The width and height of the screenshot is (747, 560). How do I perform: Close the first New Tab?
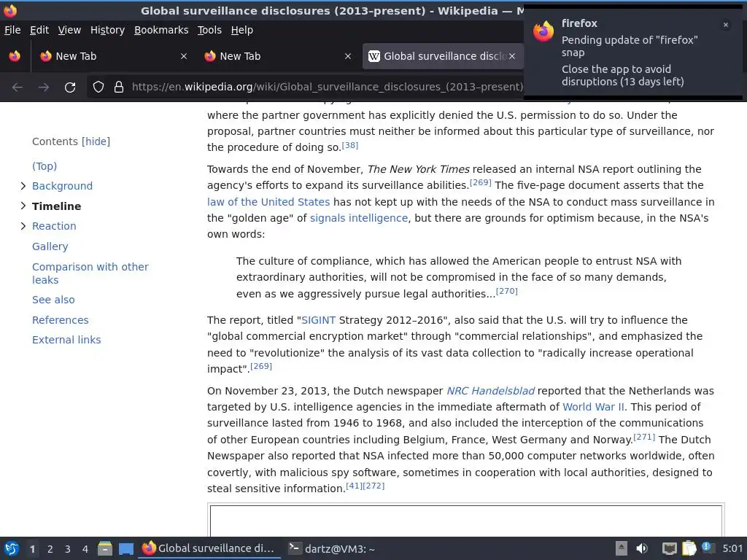[183, 56]
